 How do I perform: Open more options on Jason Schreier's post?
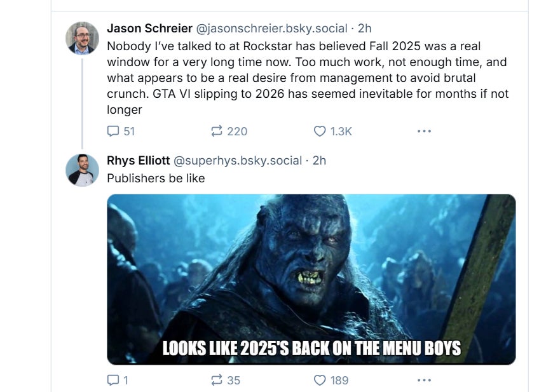pos(424,132)
